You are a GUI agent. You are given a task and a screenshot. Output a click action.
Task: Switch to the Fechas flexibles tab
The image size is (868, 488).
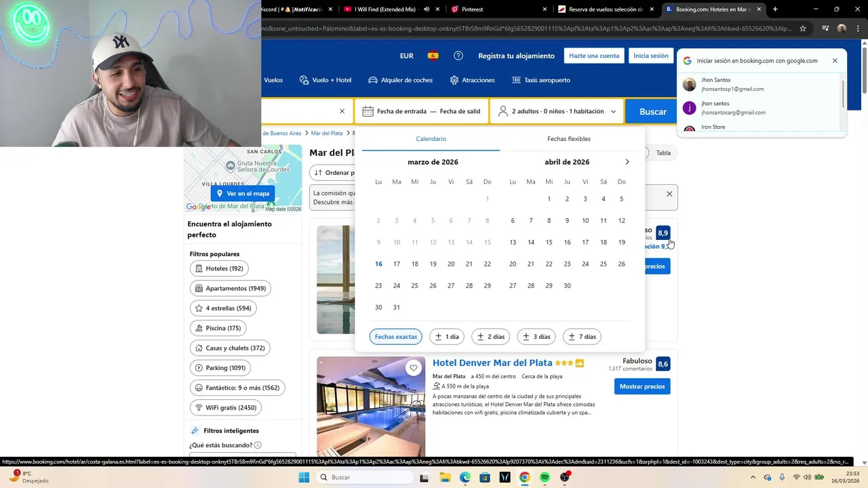(x=569, y=139)
